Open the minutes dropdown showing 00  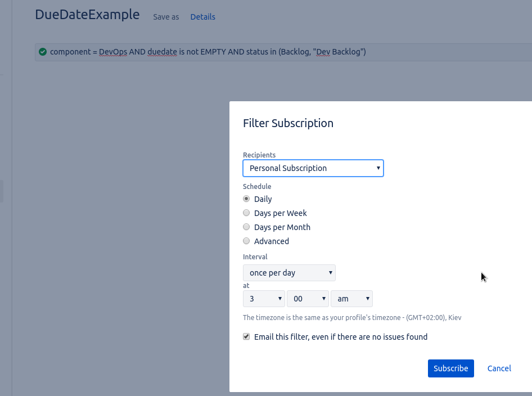click(x=308, y=299)
